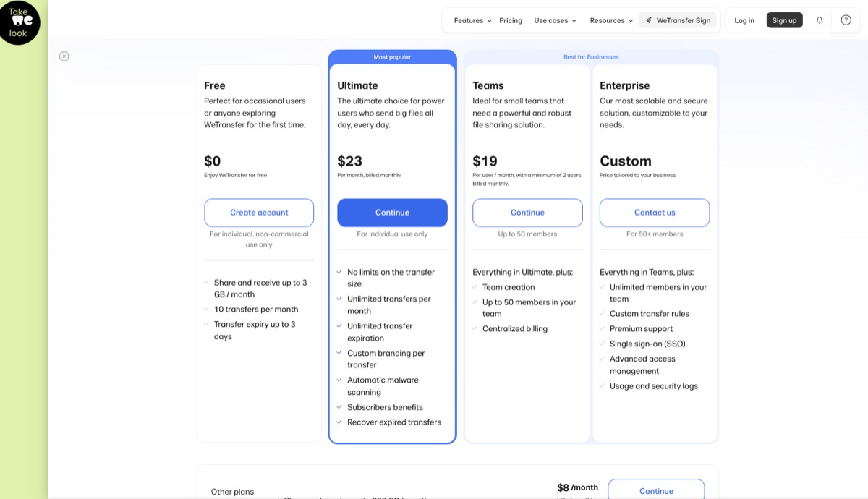Expand the Use cases dropdown
The image size is (868, 499).
pyautogui.click(x=556, y=20)
